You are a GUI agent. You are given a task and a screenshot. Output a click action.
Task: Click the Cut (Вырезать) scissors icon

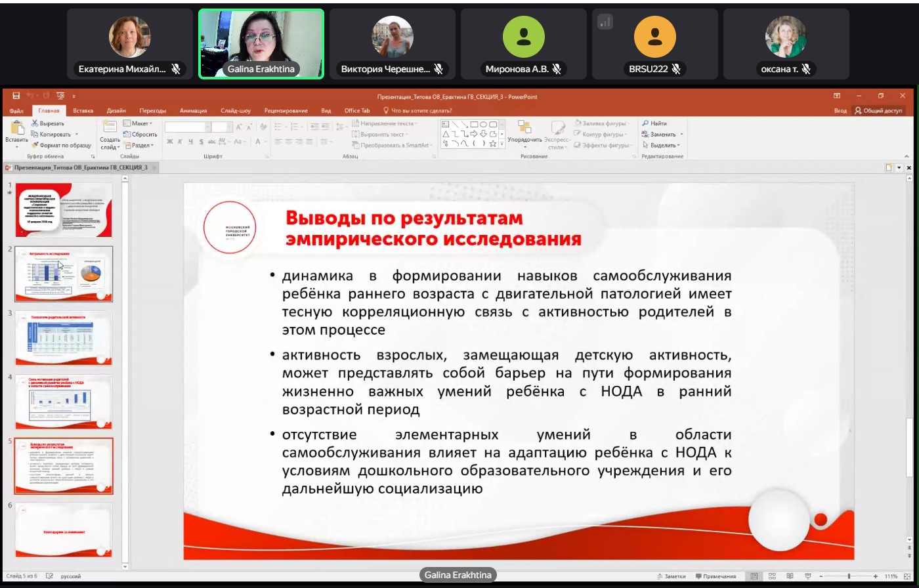[x=35, y=123]
